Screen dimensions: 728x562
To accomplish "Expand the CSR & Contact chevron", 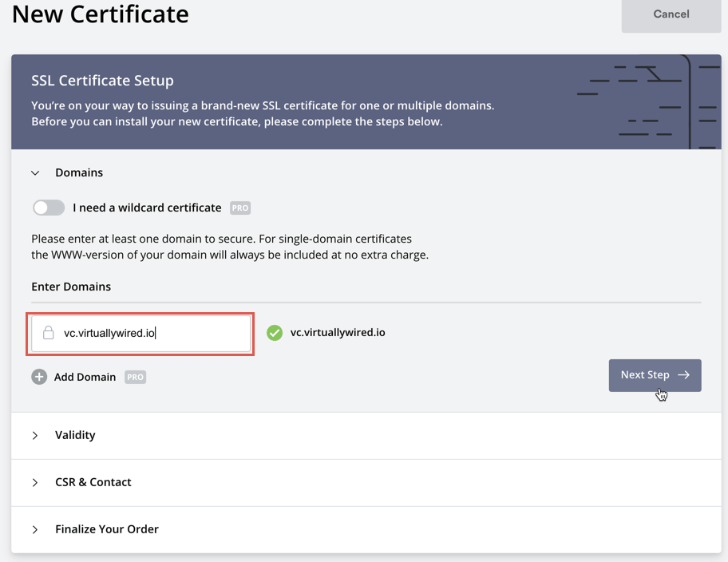I will pyautogui.click(x=35, y=482).
